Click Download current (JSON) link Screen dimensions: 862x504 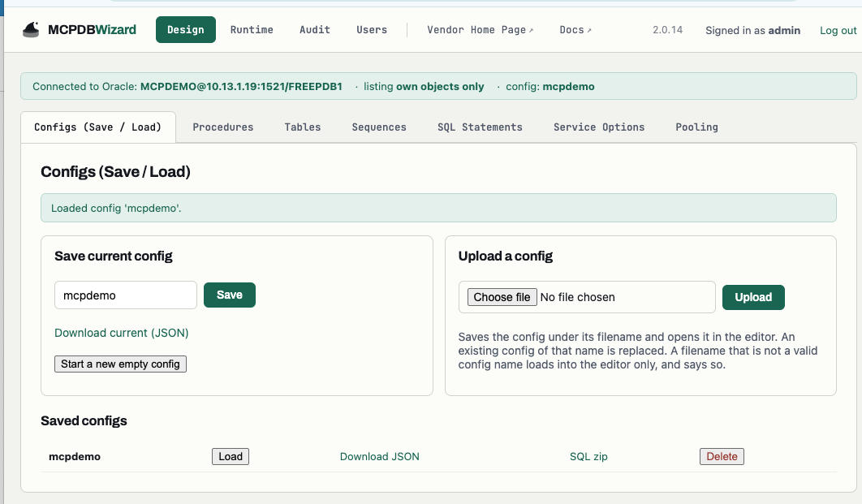(122, 333)
